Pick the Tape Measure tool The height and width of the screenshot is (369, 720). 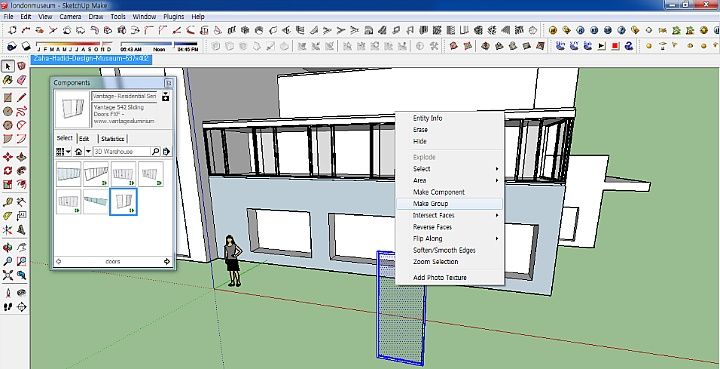coord(8,202)
